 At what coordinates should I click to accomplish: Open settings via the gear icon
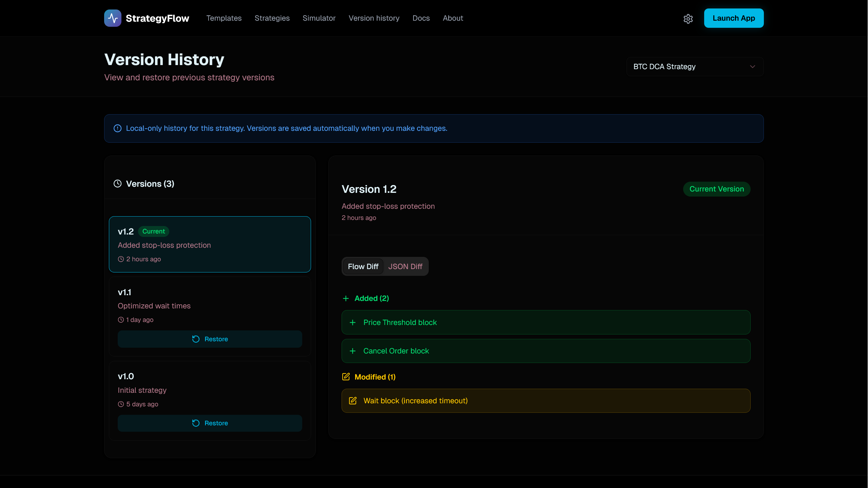point(688,19)
